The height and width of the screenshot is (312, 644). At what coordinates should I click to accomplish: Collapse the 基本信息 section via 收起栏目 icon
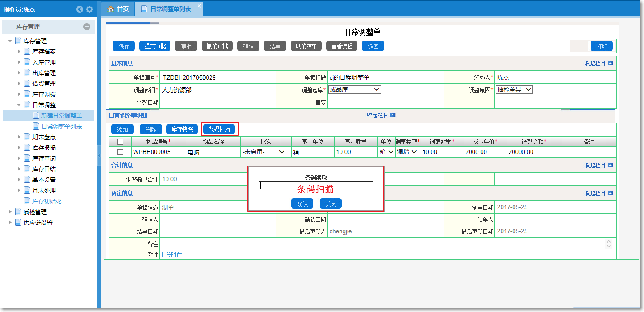point(610,64)
